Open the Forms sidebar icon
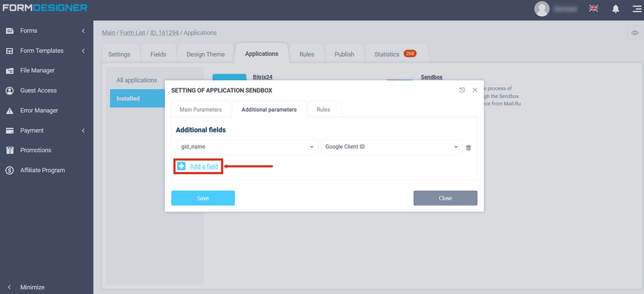This screenshot has width=644, height=294. (x=9, y=31)
